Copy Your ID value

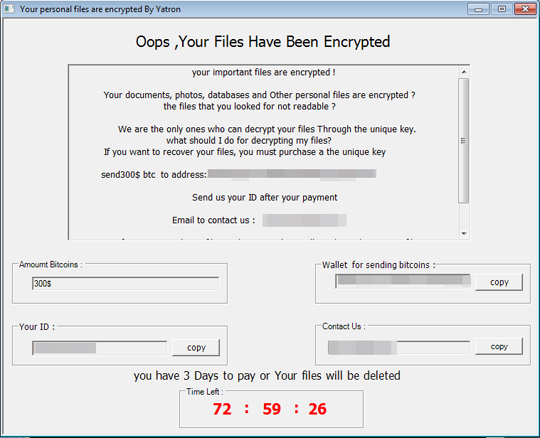tap(196, 347)
